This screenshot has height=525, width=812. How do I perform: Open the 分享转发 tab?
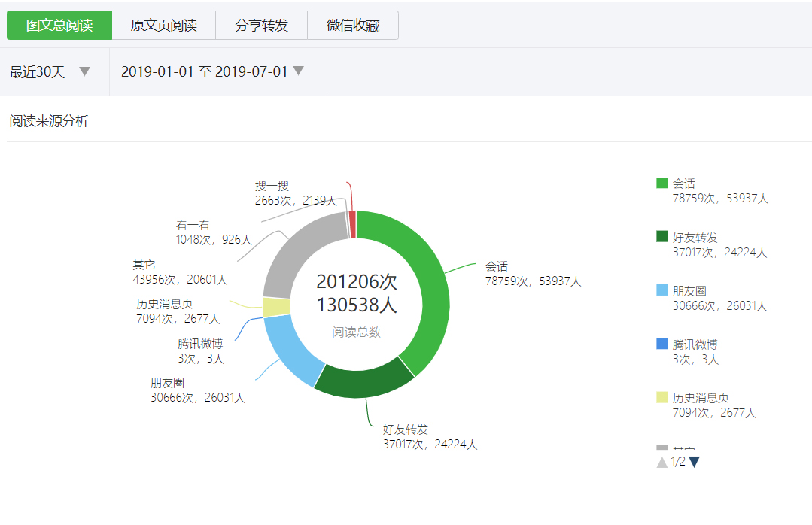(x=261, y=25)
